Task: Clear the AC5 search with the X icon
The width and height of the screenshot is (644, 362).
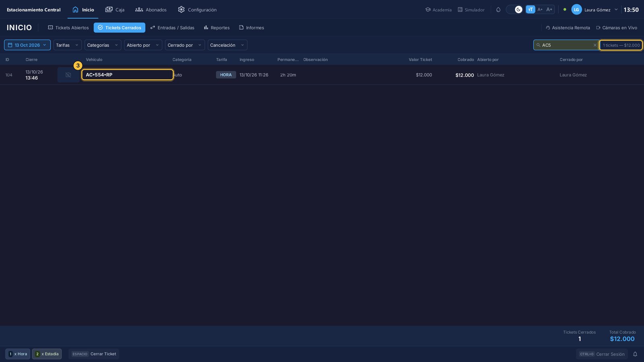Action: [x=595, y=45]
